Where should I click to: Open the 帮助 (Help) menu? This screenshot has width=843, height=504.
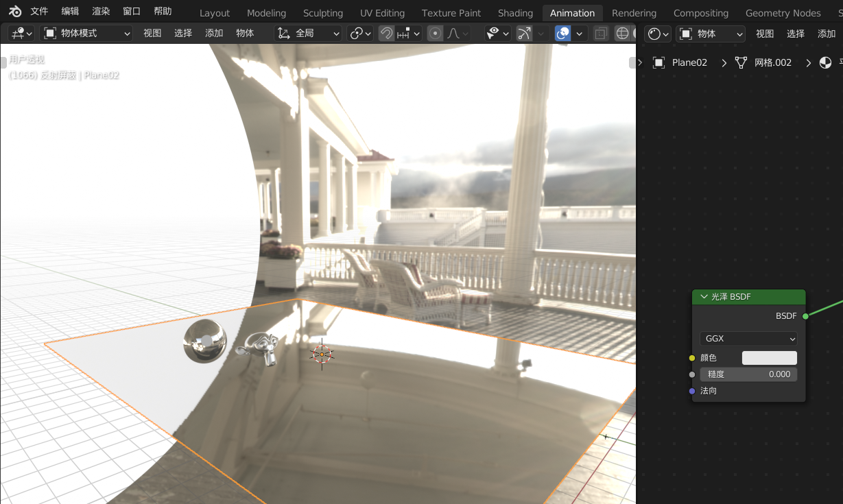(163, 12)
